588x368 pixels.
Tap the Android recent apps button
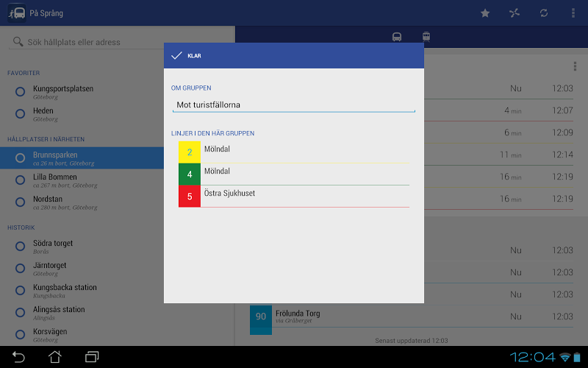[x=92, y=357]
